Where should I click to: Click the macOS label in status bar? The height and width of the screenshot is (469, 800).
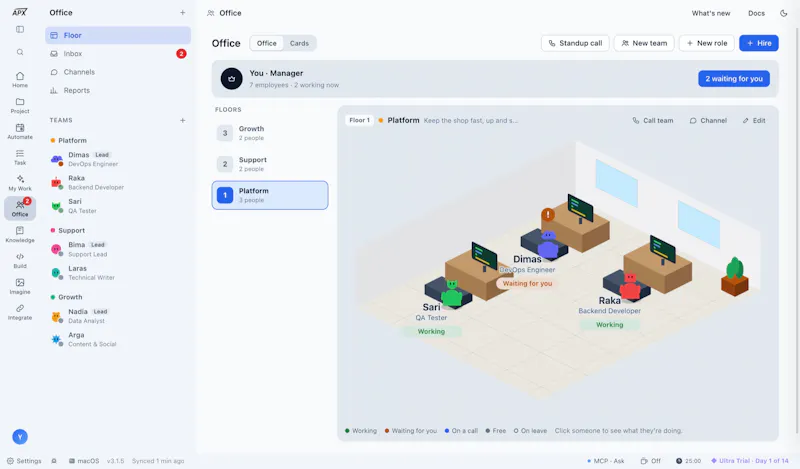click(x=84, y=461)
